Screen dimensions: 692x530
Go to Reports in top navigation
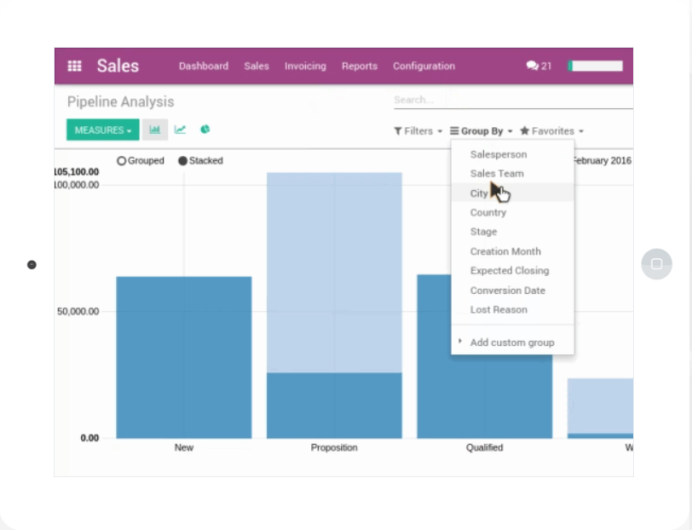359,66
